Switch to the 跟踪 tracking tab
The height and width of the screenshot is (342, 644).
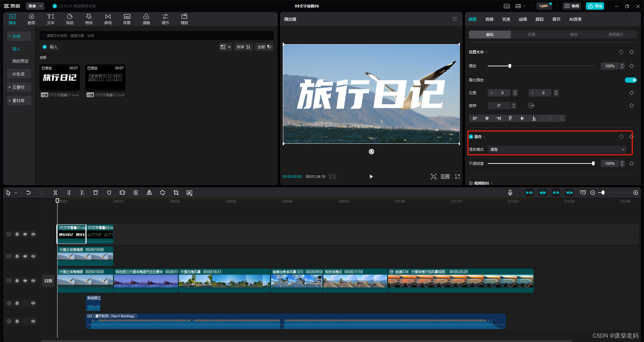pos(540,19)
